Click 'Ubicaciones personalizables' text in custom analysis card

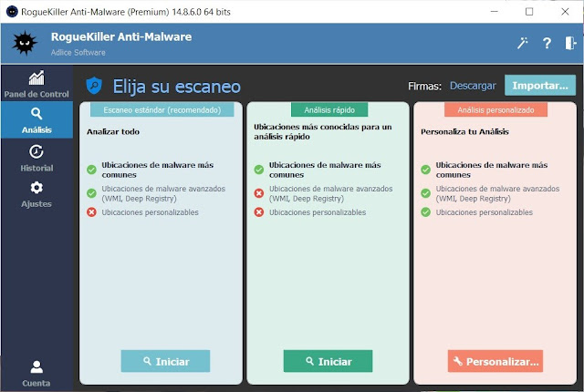point(485,212)
